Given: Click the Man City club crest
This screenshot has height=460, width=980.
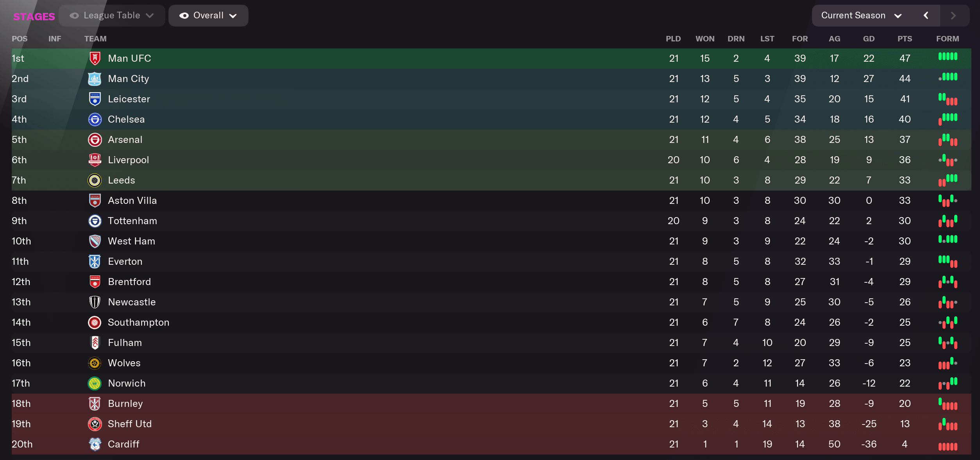Looking at the screenshot, I should (x=95, y=78).
